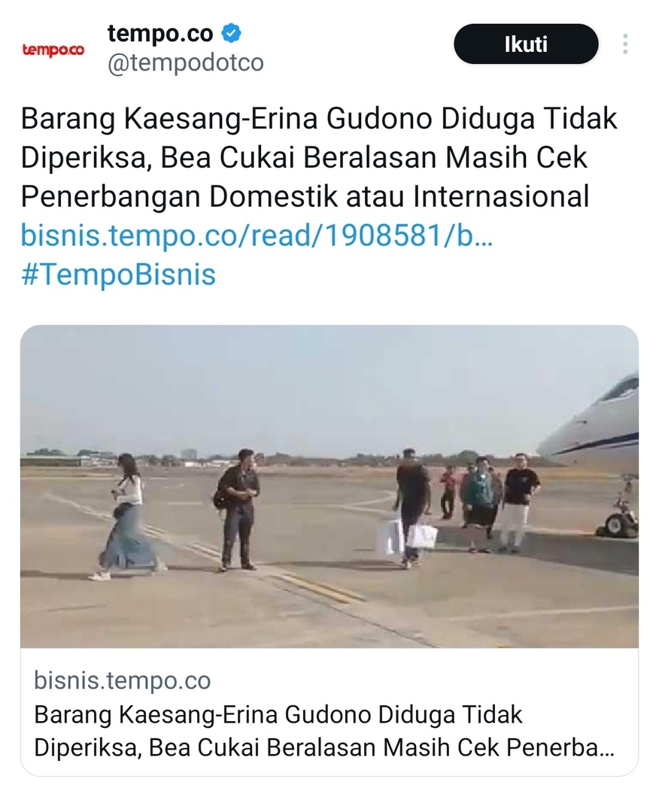Follow the account with Ikuti button

[x=526, y=44]
